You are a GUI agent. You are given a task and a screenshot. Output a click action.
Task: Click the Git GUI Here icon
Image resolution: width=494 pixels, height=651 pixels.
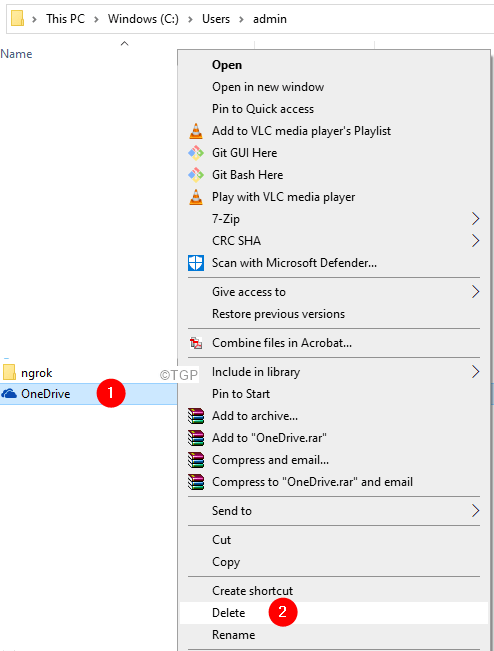(x=196, y=153)
